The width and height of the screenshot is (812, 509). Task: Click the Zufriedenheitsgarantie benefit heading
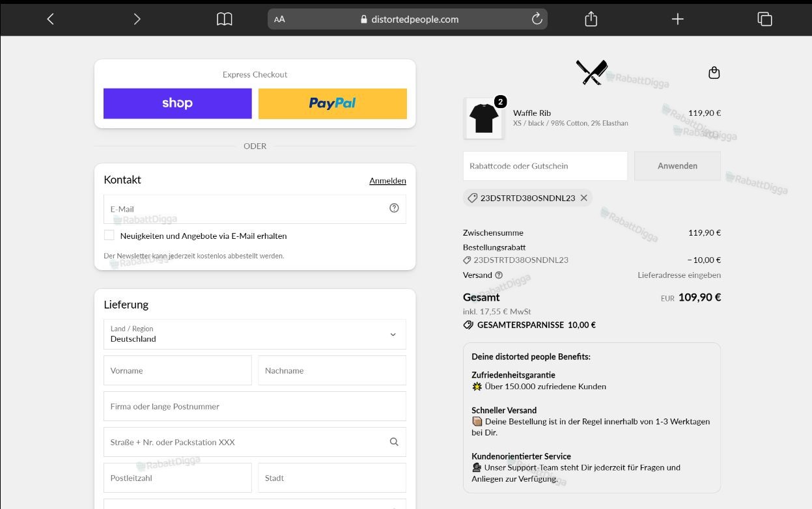coord(514,375)
